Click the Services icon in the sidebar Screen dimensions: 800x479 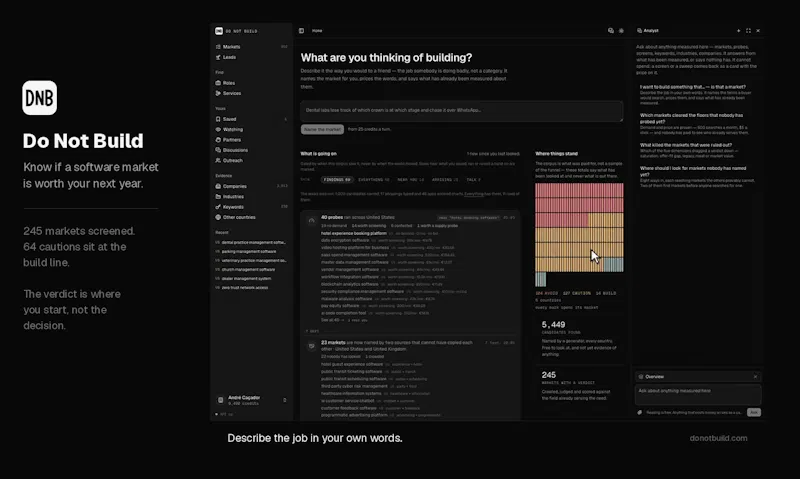pyautogui.click(x=218, y=93)
